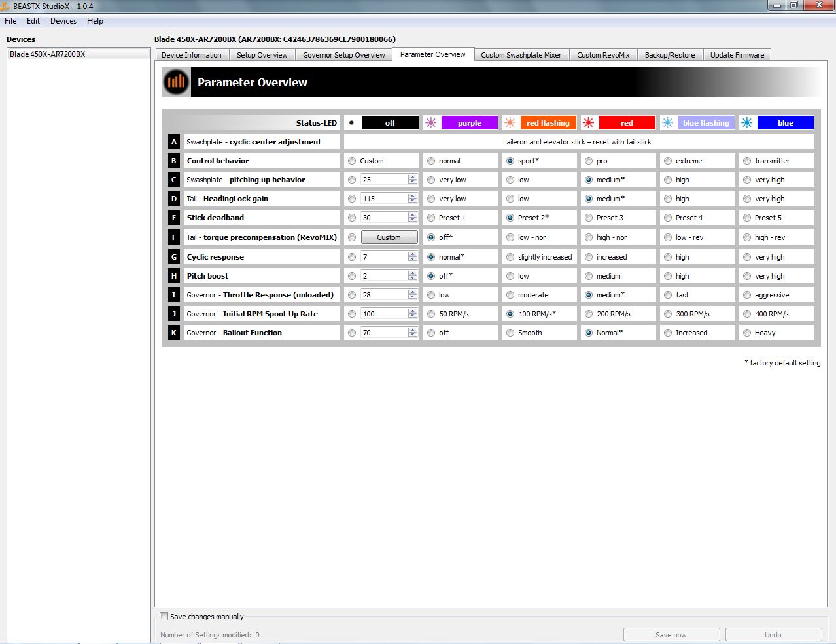This screenshot has height=644, width=836.
Task: Click stepper arrows for pitching up value 25
Action: click(413, 180)
